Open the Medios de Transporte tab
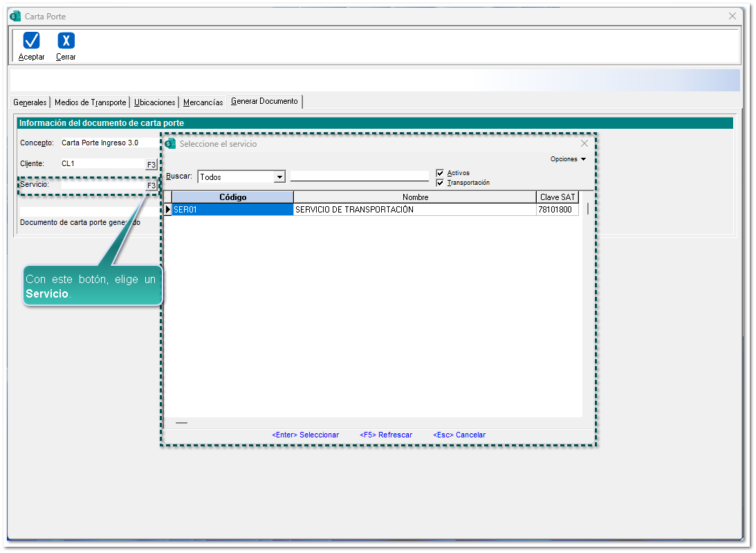Screen dimensions: 756x553 (x=90, y=102)
